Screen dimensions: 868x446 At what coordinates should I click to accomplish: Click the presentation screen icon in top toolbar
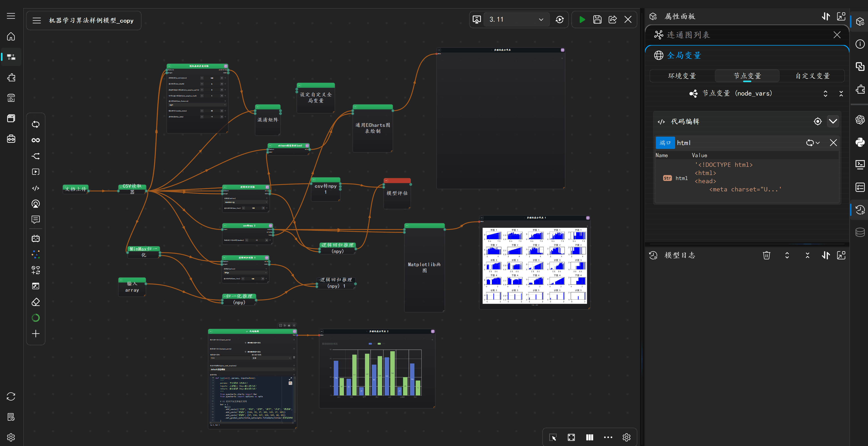[476, 20]
